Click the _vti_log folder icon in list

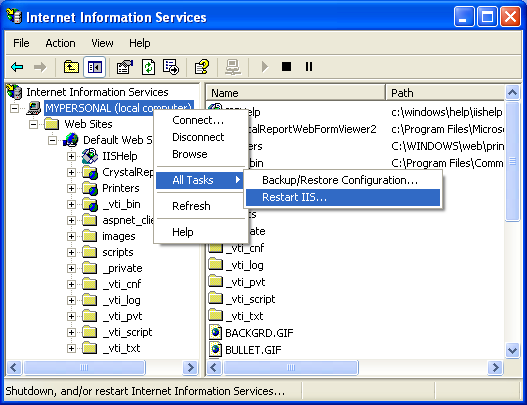(x=215, y=265)
